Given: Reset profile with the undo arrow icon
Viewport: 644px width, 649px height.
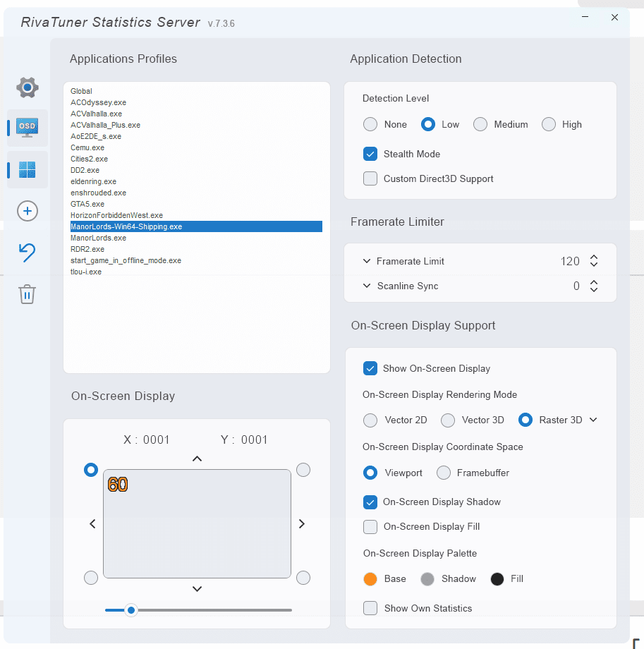Looking at the screenshot, I should [x=28, y=253].
